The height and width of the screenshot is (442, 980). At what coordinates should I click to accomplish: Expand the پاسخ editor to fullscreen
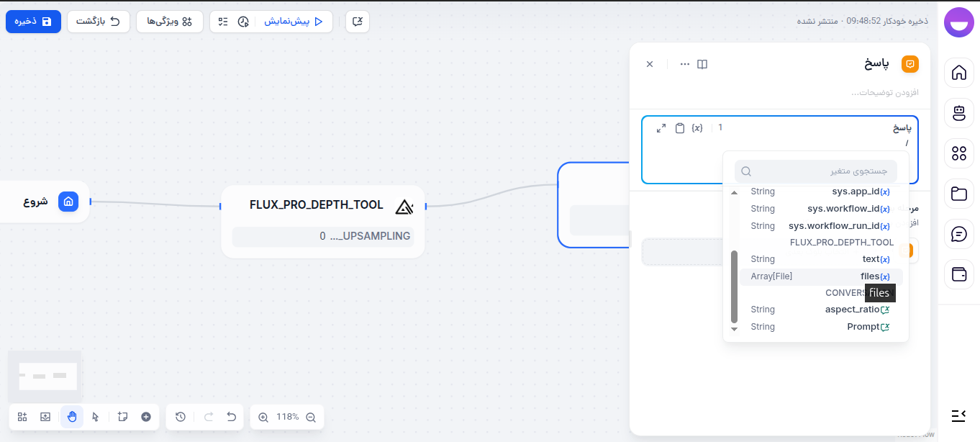coord(661,127)
